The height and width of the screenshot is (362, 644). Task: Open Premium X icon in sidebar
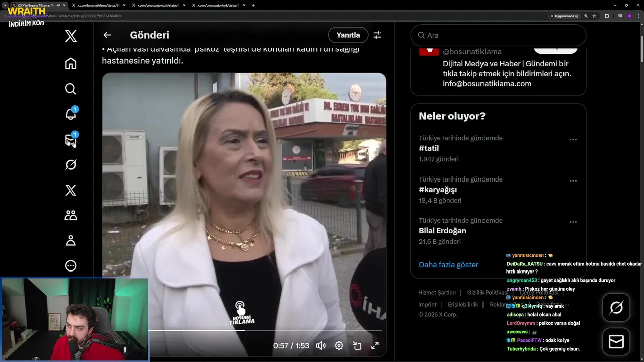71,190
